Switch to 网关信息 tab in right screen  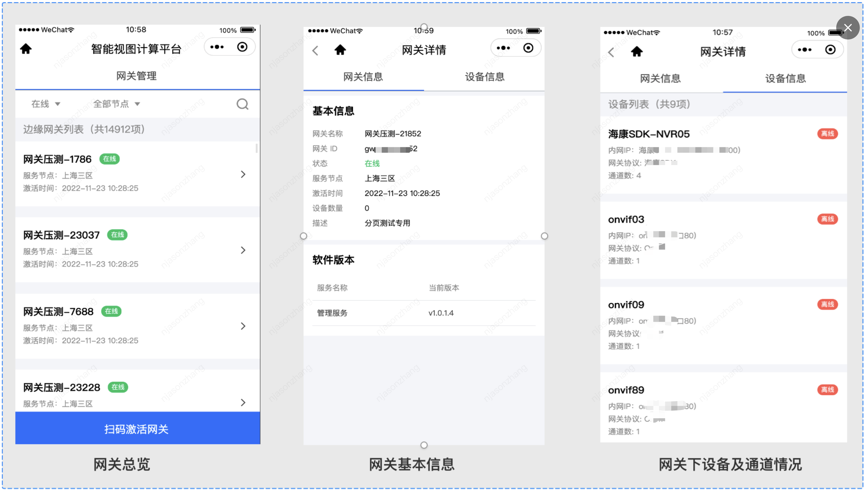pyautogui.click(x=660, y=78)
